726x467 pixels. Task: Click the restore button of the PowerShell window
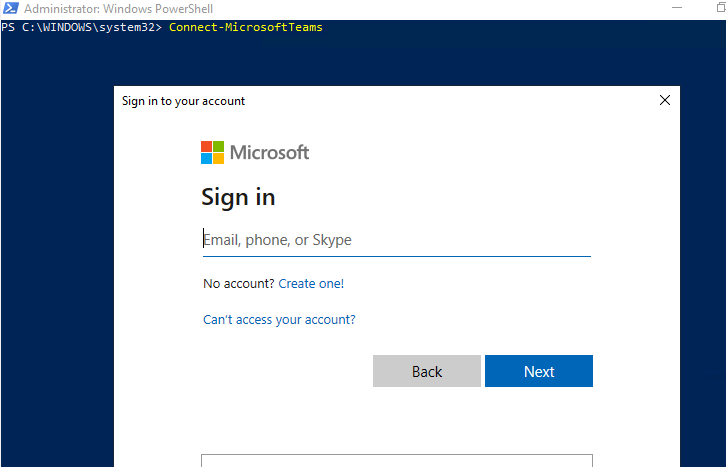pyautogui.click(x=721, y=8)
